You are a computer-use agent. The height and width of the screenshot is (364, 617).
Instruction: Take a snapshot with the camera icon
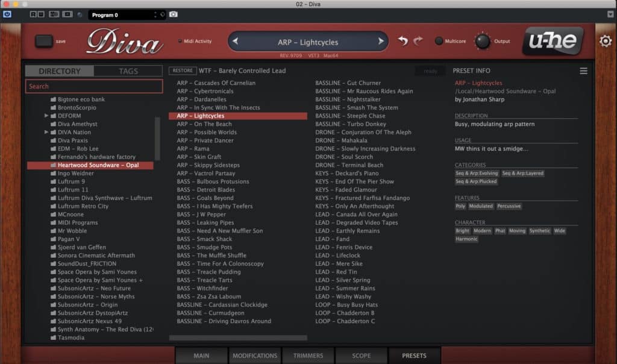(173, 14)
